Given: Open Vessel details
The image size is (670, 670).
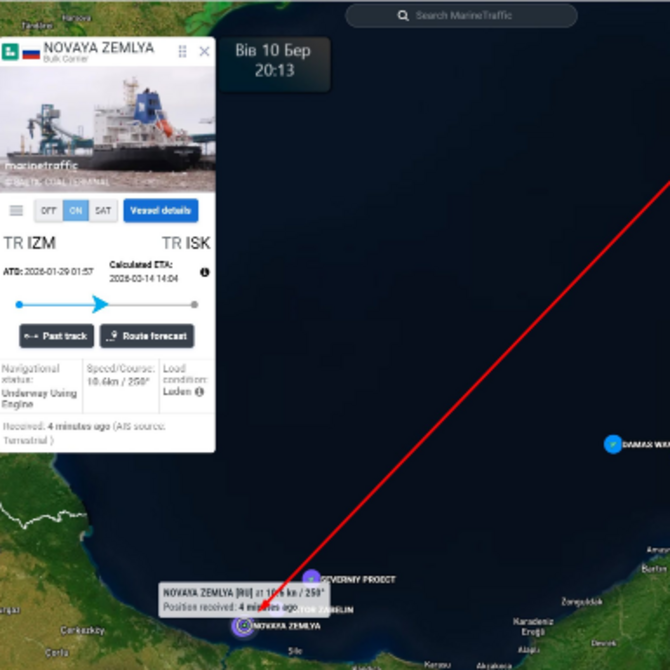Looking at the screenshot, I should (161, 210).
